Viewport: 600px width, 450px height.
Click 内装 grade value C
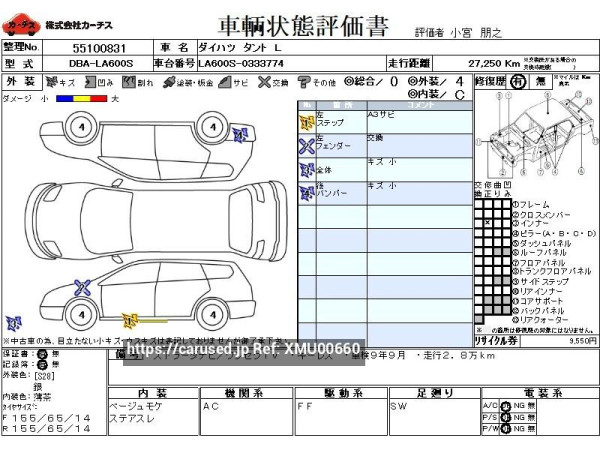(460, 95)
